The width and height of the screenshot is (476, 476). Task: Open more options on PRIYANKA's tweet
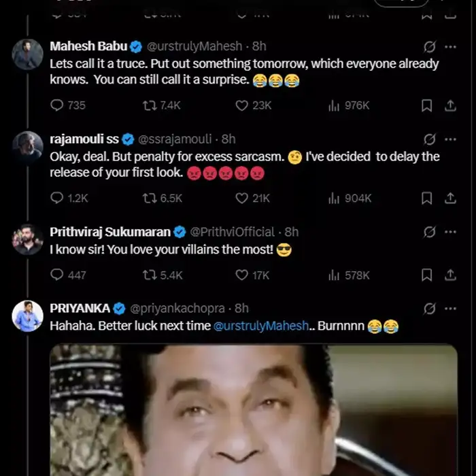pos(450,309)
